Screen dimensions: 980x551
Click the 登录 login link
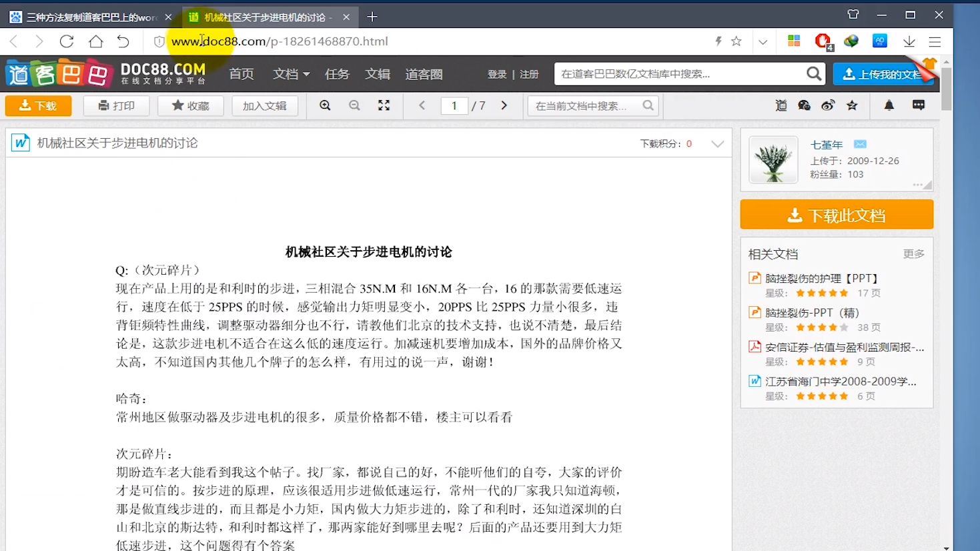[x=497, y=74]
